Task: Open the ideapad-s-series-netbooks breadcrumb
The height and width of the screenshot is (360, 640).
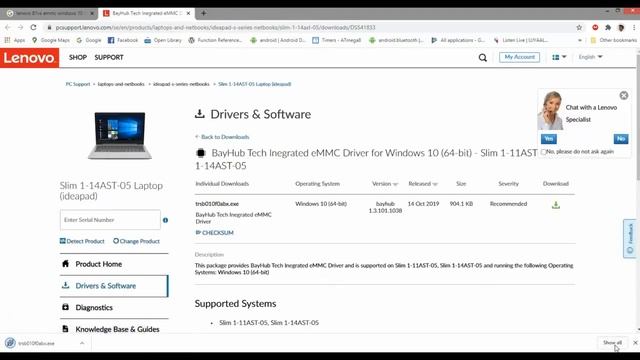Action: tap(181, 84)
